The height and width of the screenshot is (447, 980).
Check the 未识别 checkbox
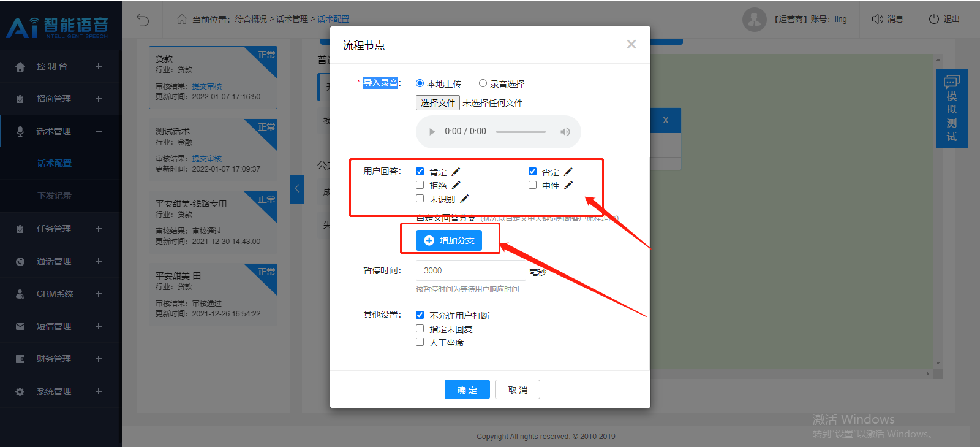click(420, 199)
